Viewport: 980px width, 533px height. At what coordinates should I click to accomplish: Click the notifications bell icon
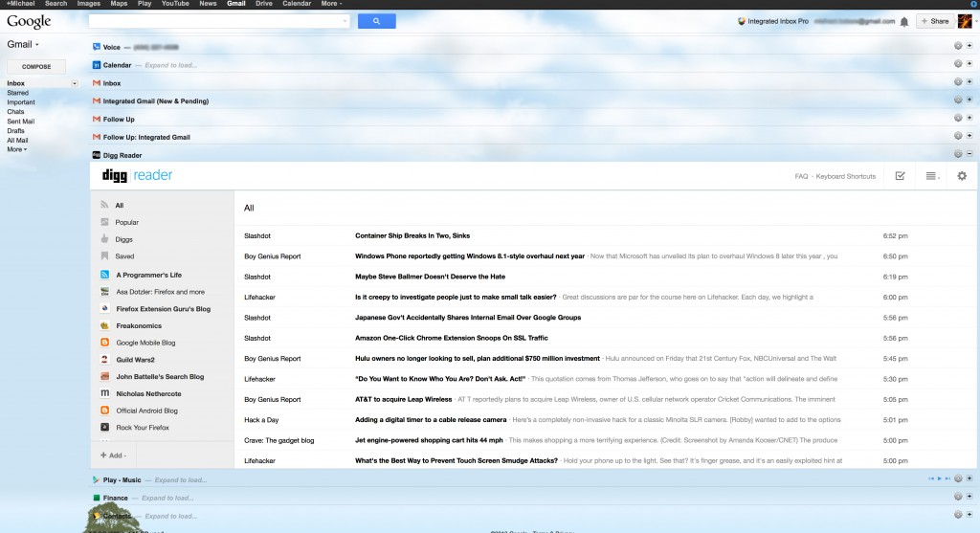(904, 21)
